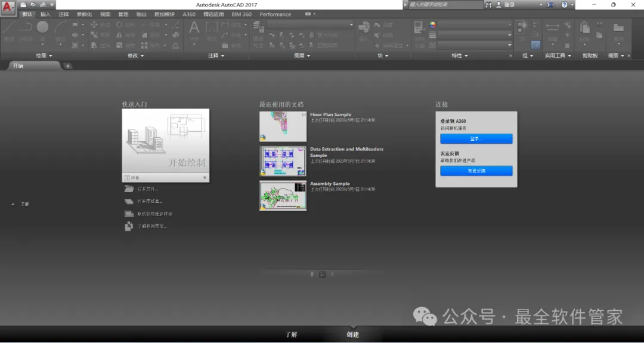The image size is (644, 343).
Task: Click the Open file icon in quick access bar
Action: [33, 5]
